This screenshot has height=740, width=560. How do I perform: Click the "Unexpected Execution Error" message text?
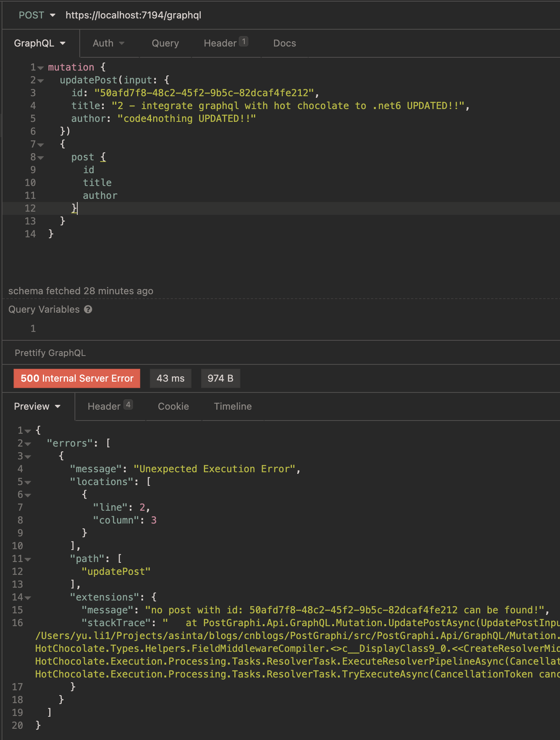coord(214,469)
